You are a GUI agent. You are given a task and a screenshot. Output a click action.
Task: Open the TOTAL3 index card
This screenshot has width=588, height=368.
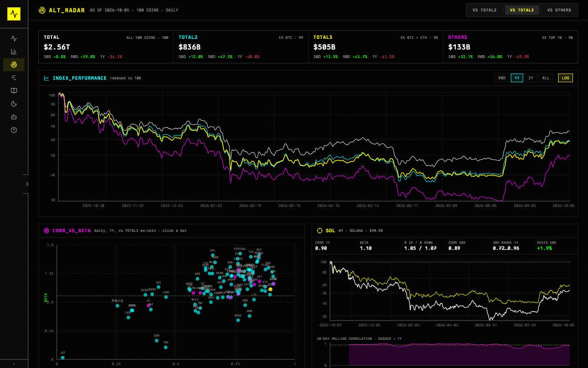[376, 47]
